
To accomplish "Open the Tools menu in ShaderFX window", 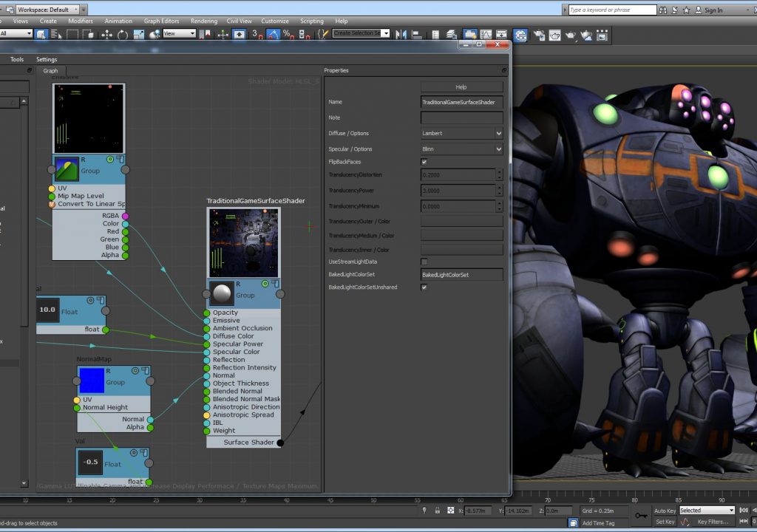I will tap(17, 59).
